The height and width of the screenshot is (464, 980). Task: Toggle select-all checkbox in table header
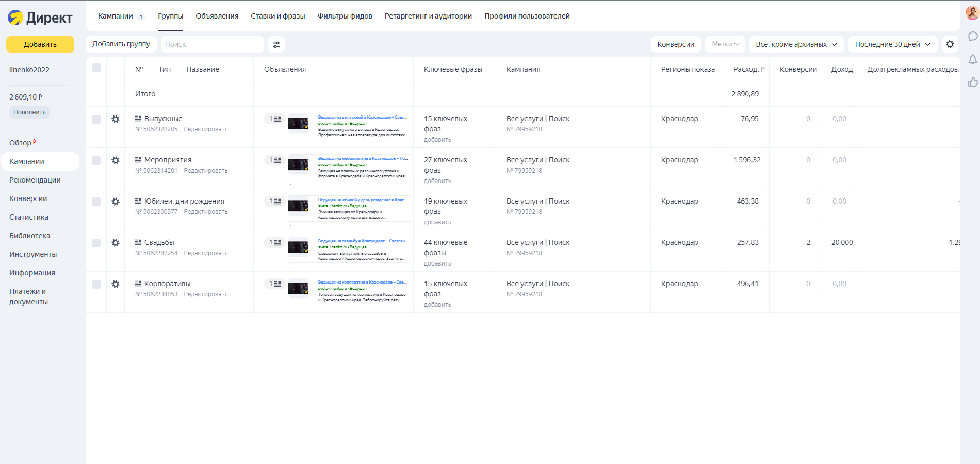[96, 68]
